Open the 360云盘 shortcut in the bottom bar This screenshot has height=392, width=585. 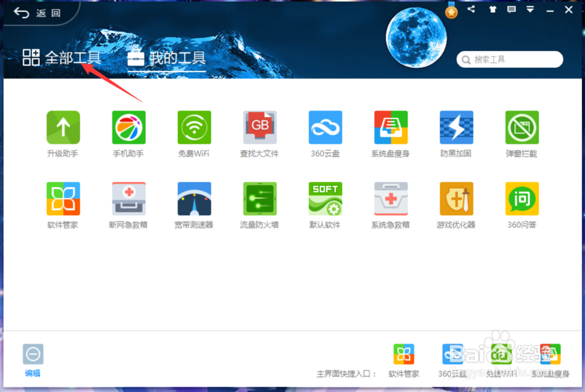(x=453, y=354)
